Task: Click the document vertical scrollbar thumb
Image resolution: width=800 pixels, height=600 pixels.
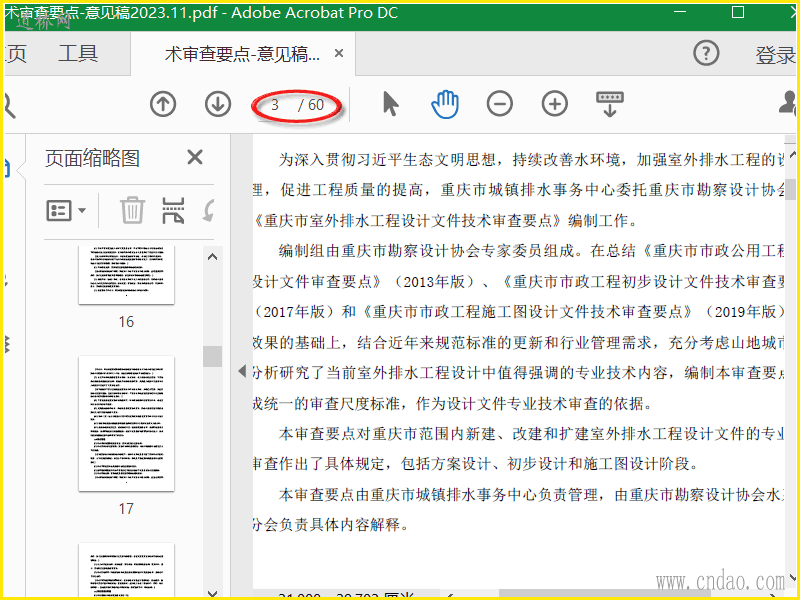Action: (790, 189)
